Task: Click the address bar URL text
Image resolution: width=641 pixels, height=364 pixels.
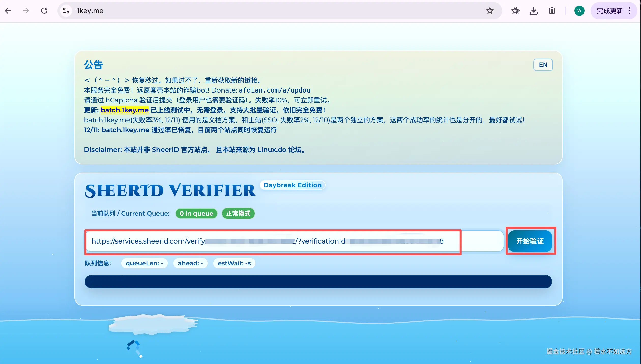Action: pos(90,11)
